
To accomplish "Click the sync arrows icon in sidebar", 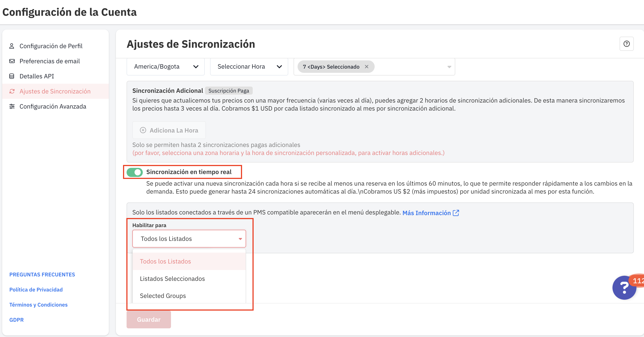I will click(x=12, y=91).
